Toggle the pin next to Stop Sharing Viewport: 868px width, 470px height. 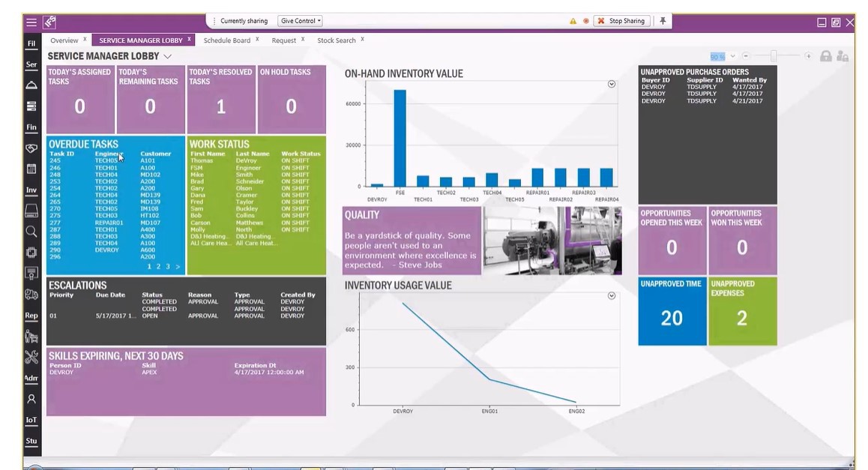click(x=663, y=21)
